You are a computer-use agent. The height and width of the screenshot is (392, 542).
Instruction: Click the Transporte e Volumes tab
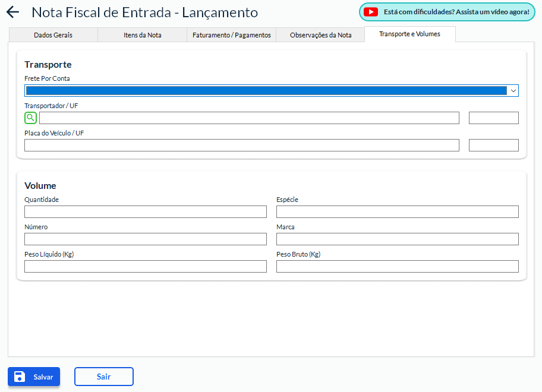pyautogui.click(x=409, y=34)
